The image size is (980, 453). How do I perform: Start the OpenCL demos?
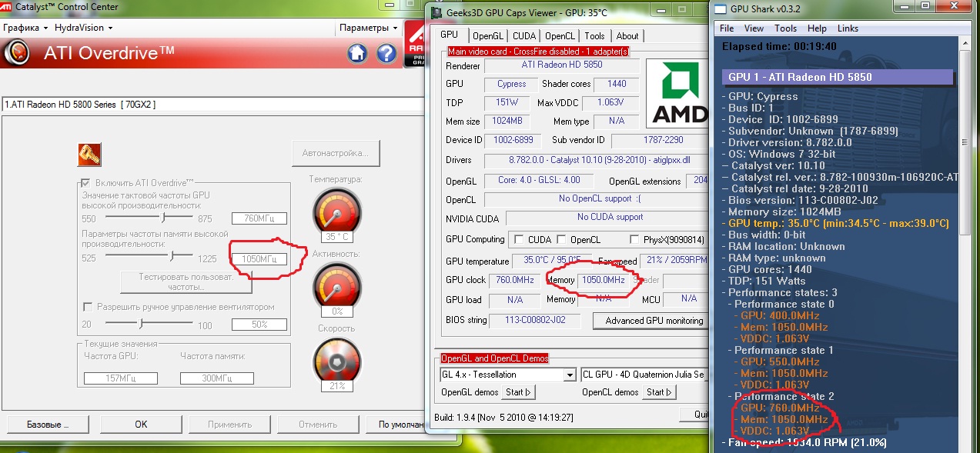point(659,392)
